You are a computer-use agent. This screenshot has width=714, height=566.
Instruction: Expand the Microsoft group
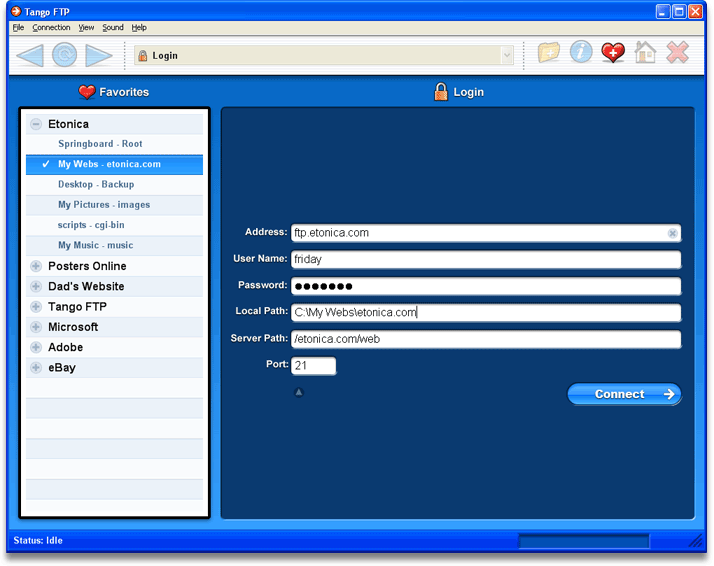click(36, 327)
